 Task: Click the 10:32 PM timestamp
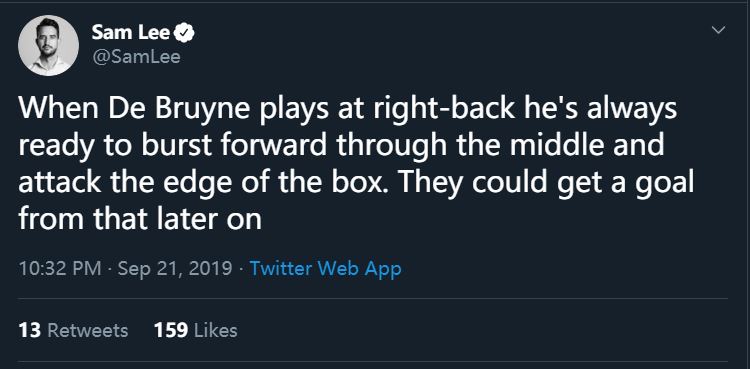click(60, 268)
